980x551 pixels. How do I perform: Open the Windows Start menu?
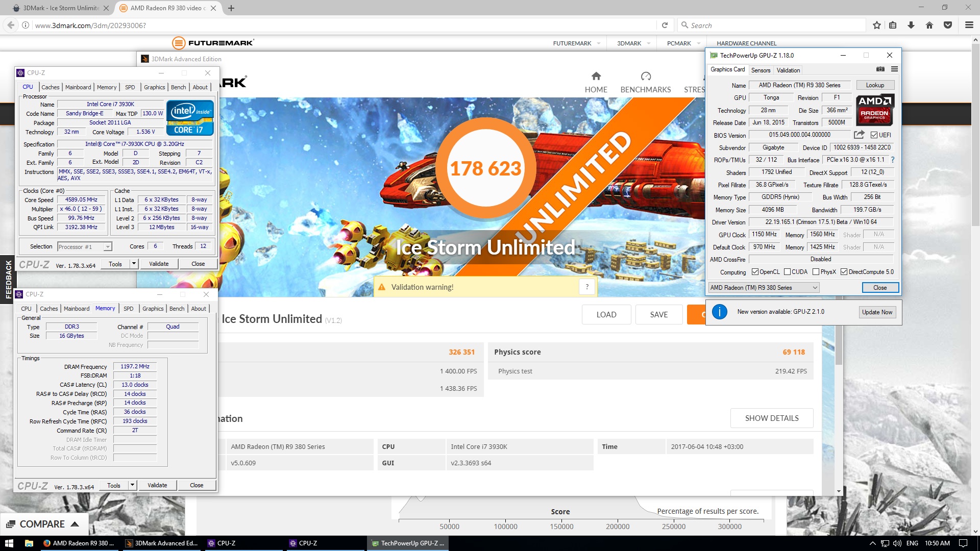tap(9, 543)
